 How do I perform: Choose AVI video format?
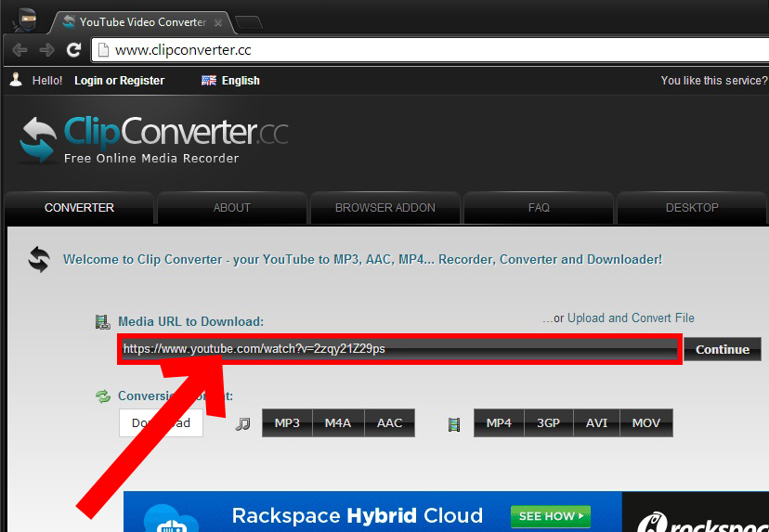(x=596, y=423)
